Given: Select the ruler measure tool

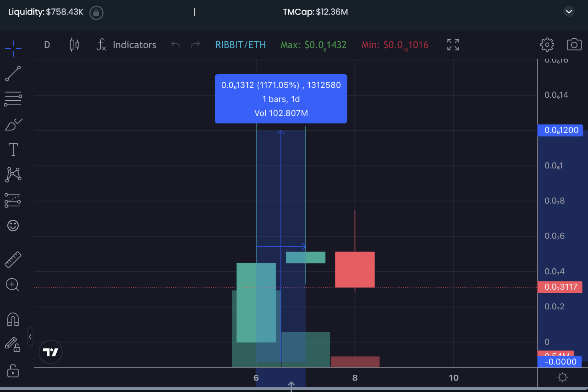Looking at the screenshot, I should pos(13,259).
